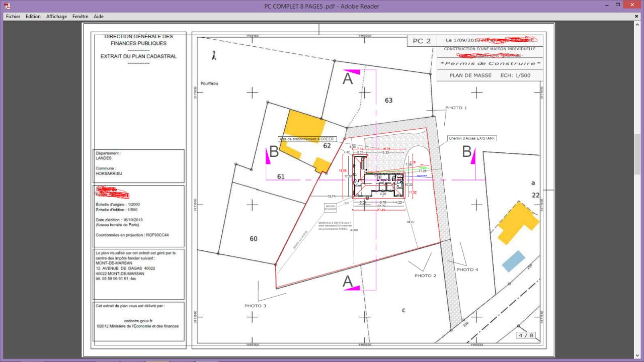Click "Échelle d'origine : 1/2000" text

[117, 205]
